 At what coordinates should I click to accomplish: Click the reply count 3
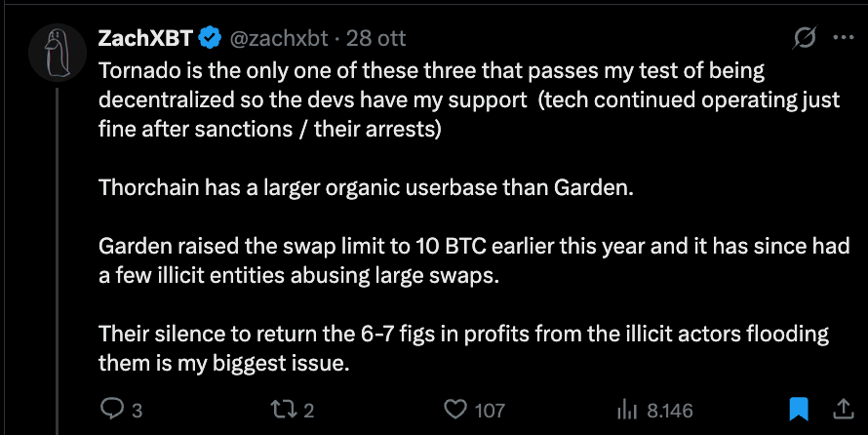[x=137, y=411]
